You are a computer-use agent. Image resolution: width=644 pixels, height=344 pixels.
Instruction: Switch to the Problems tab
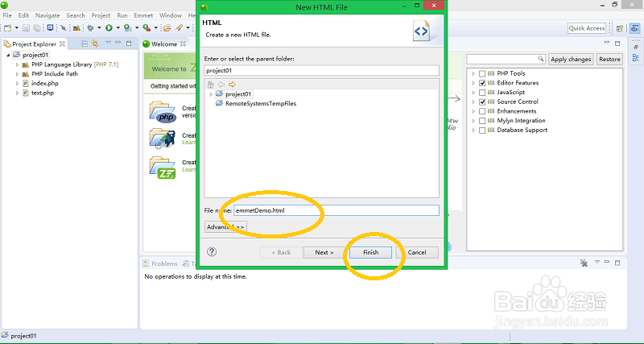[x=160, y=263]
